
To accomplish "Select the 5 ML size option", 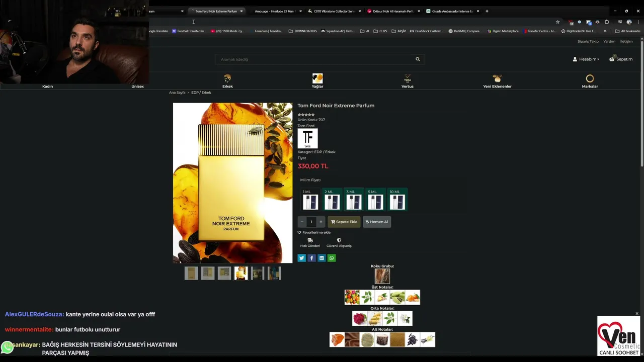I will point(375,200).
